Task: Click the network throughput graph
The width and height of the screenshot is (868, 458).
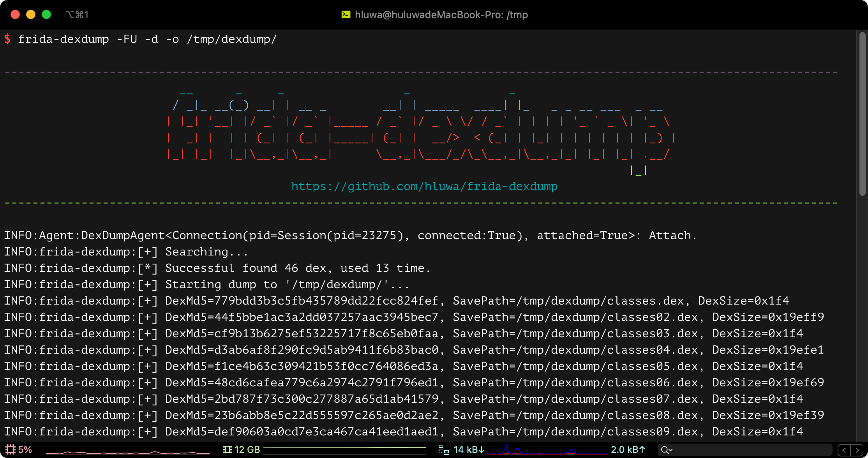Action: coord(547,451)
